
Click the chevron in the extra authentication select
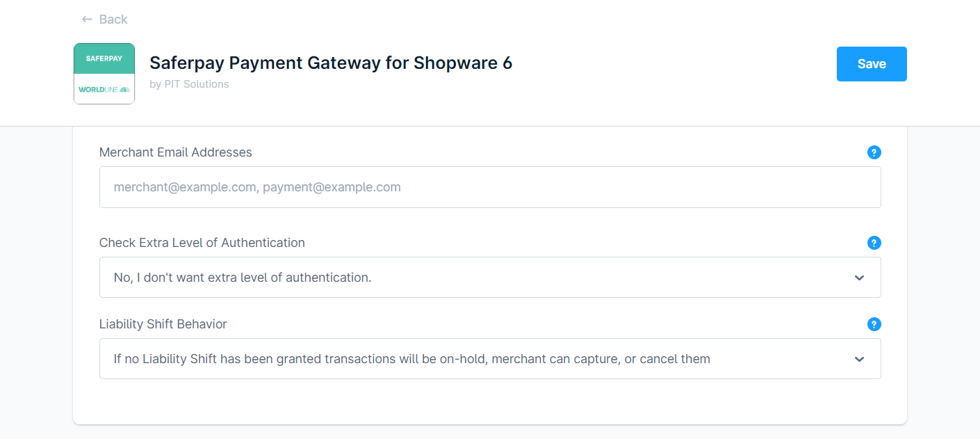click(x=860, y=278)
